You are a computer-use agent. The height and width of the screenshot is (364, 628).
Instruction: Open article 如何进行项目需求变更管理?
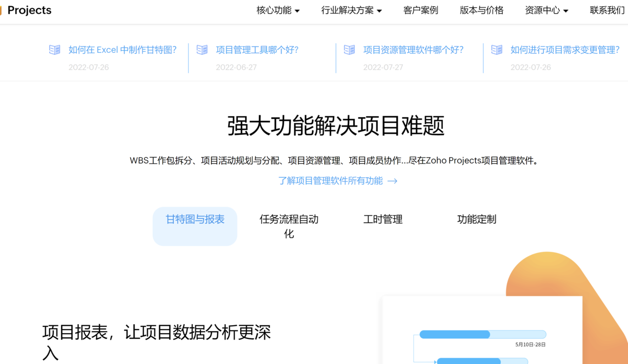click(x=565, y=50)
